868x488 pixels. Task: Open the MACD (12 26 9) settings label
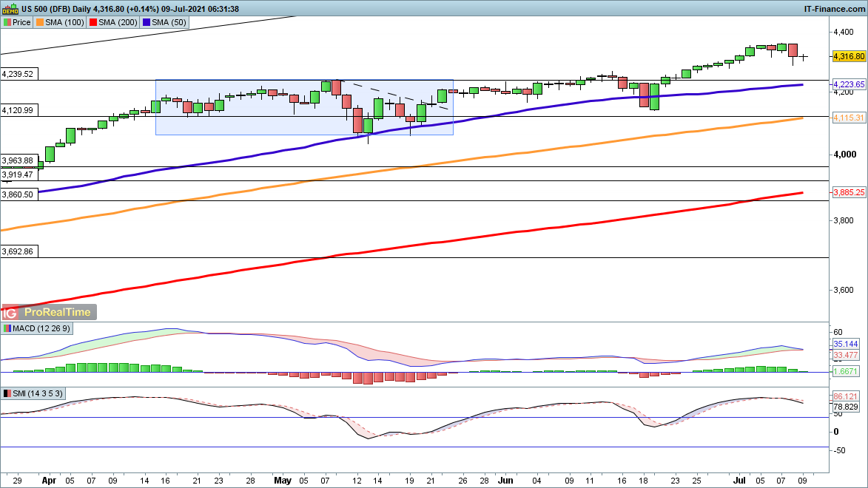pyautogui.click(x=38, y=328)
